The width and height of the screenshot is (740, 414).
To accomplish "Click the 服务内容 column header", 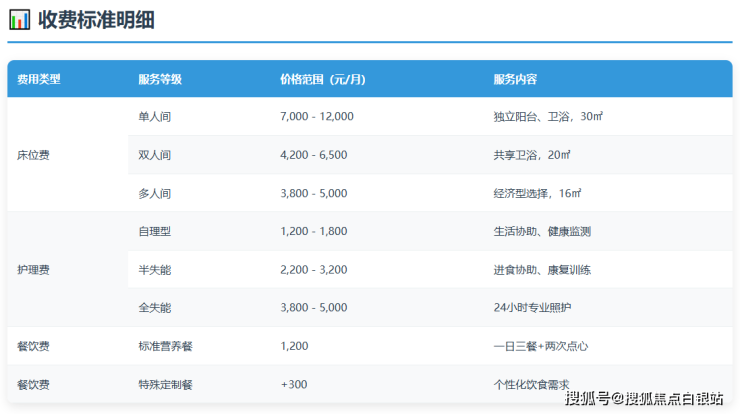I will click(515, 79).
